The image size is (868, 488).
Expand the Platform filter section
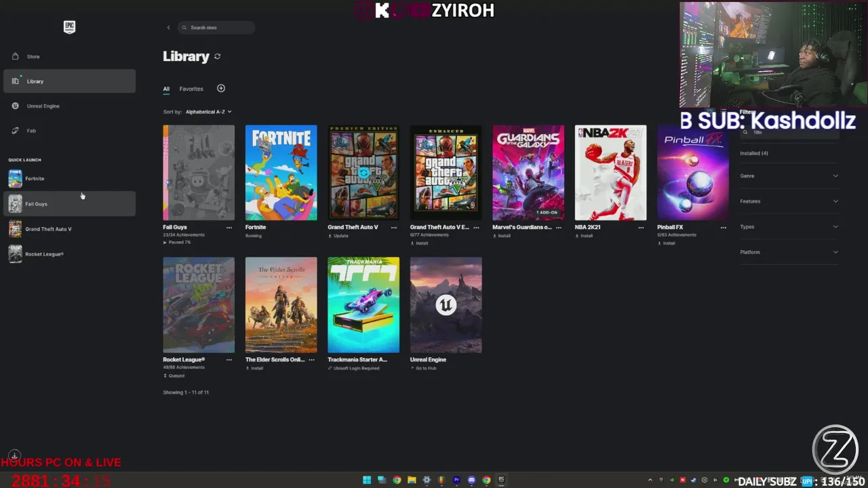(789, 252)
